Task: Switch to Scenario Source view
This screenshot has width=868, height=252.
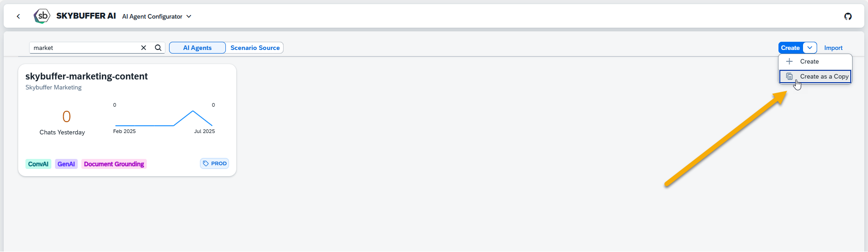Action: click(x=255, y=48)
